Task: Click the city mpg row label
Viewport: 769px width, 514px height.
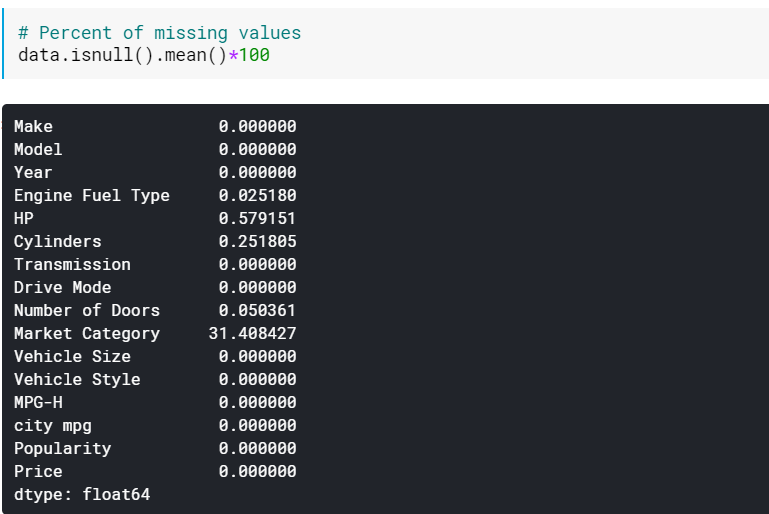Action: (x=52, y=425)
